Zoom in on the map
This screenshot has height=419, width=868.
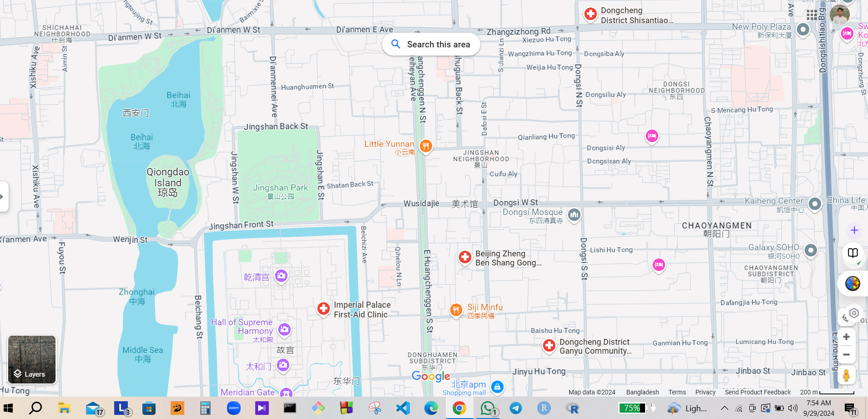[x=846, y=337]
